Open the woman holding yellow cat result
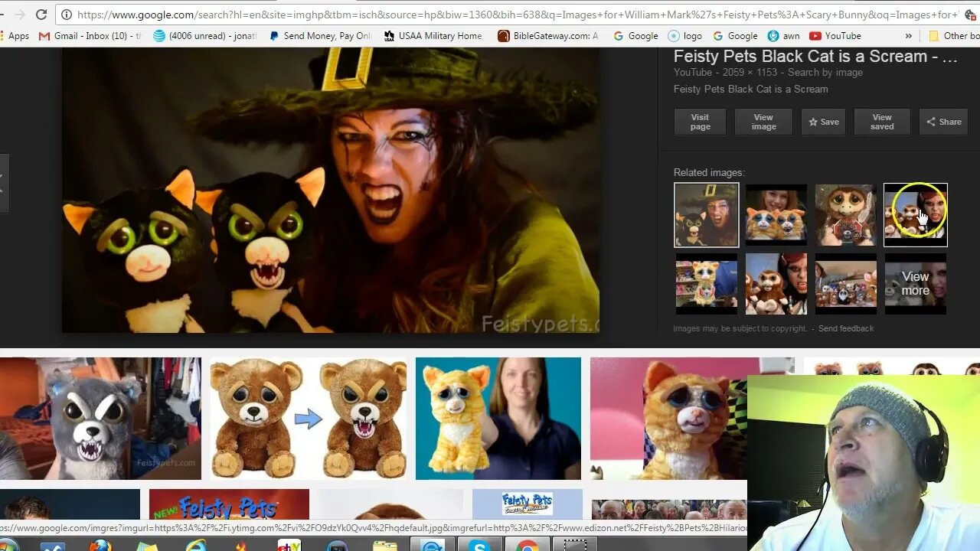 (x=498, y=419)
